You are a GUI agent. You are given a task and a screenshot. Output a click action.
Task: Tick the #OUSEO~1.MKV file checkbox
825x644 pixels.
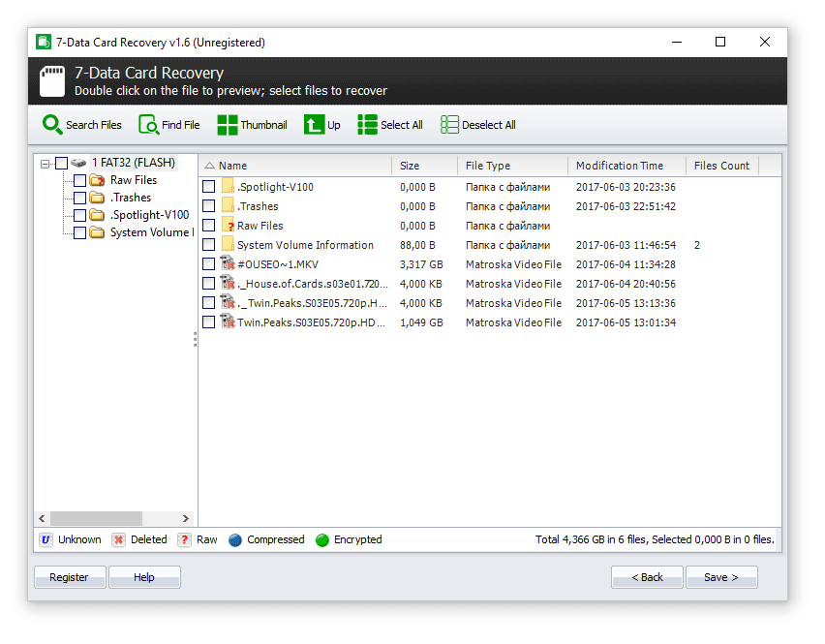[209, 264]
